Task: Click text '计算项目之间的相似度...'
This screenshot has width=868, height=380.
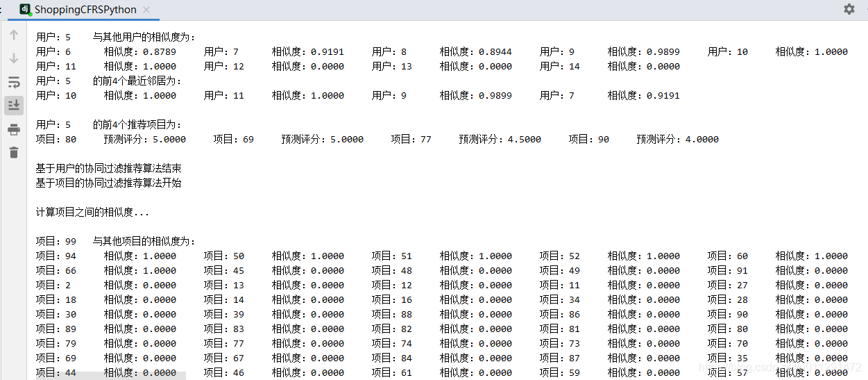Action: coord(93,212)
